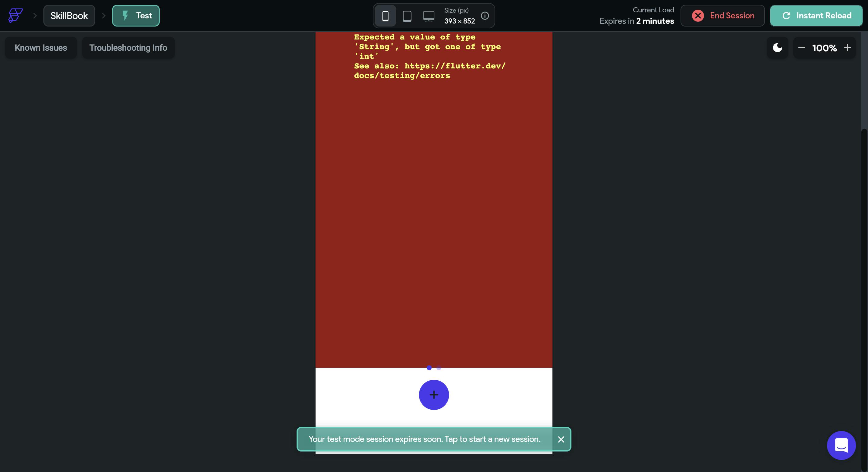Select the tablet device preview icon
This screenshot has width=868, height=472.
point(407,16)
